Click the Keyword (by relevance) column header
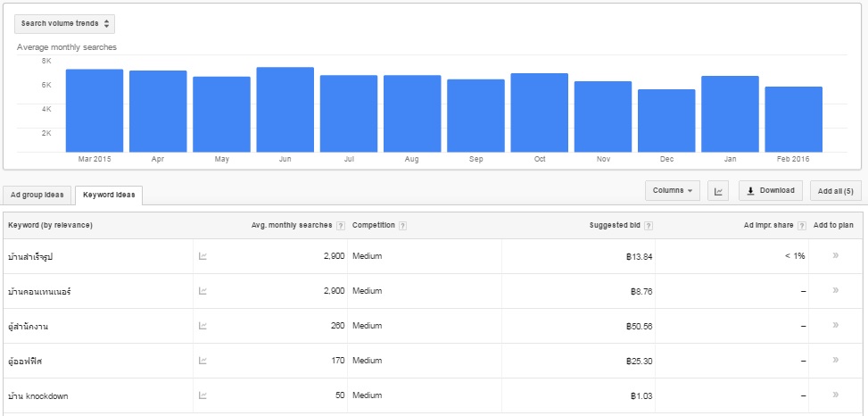The height and width of the screenshot is (416, 868). click(51, 226)
